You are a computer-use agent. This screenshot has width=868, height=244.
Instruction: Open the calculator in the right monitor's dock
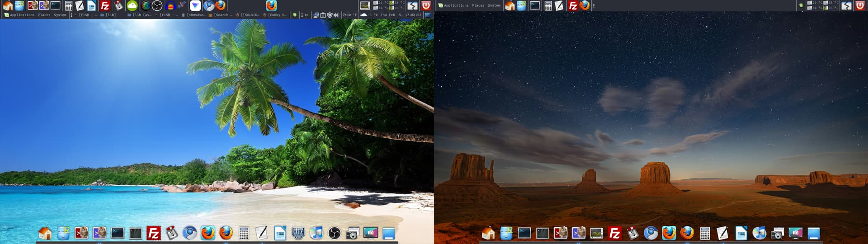pyautogui.click(x=704, y=233)
